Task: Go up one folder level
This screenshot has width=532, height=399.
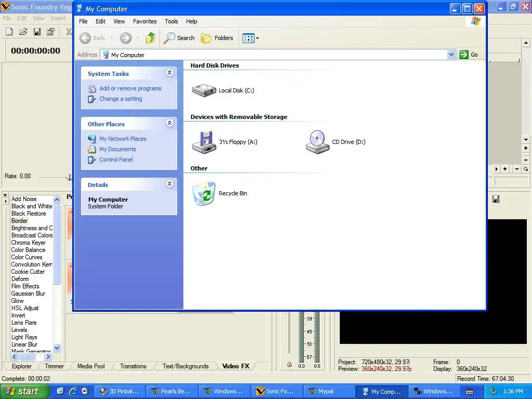Action: pyautogui.click(x=151, y=38)
